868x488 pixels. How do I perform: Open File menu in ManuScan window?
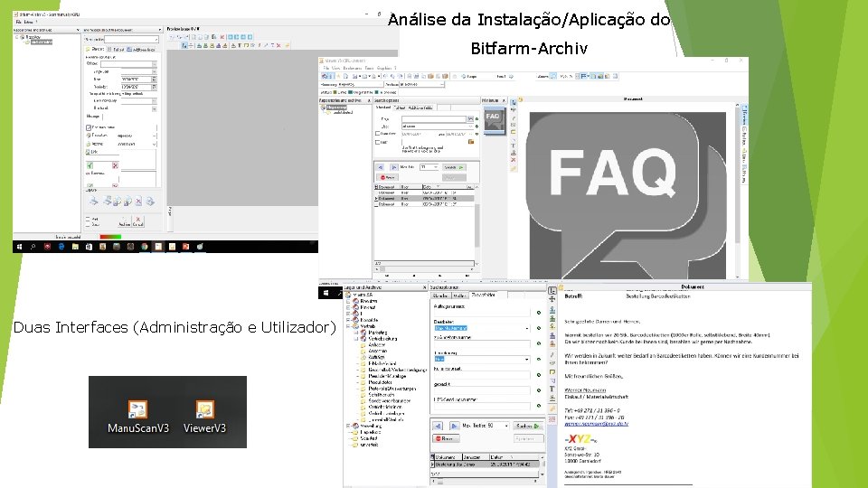pos(19,22)
